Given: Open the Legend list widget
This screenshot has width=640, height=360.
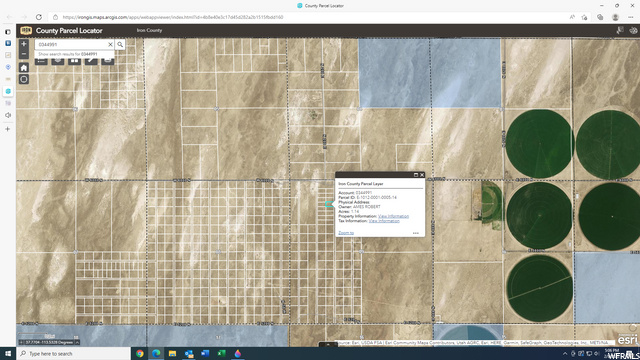Looking at the screenshot, I should pyautogui.click(x=41, y=61).
